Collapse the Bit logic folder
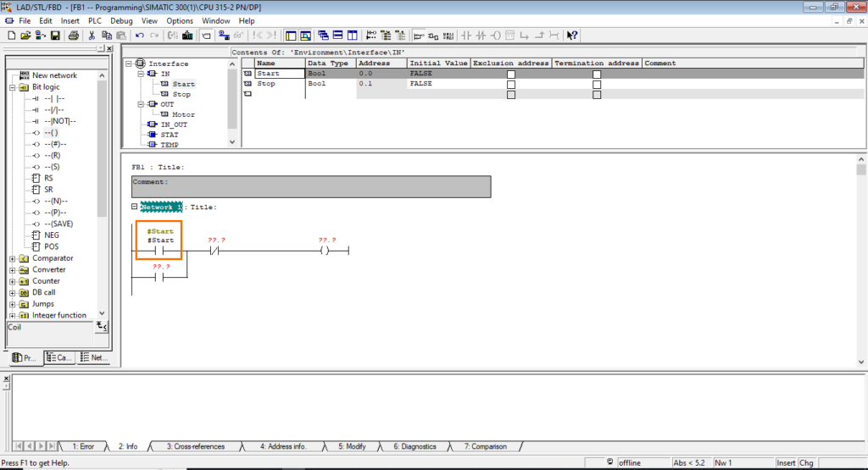868x470 pixels. point(12,87)
